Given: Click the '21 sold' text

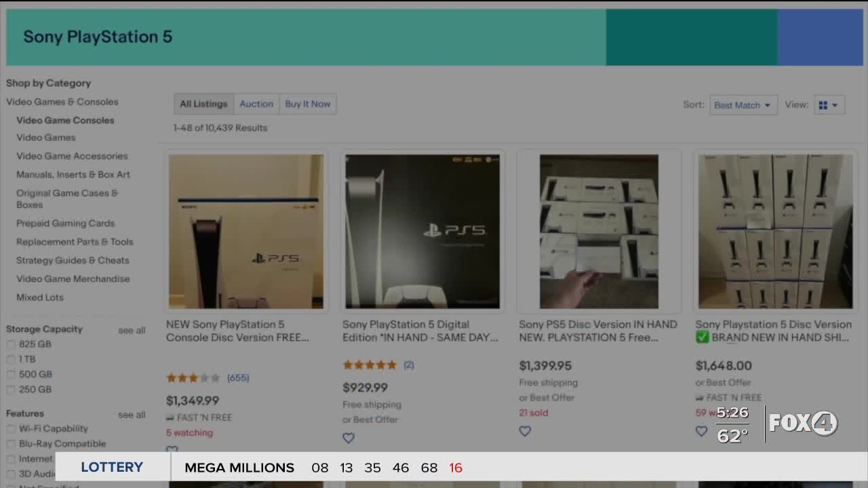Looking at the screenshot, I should pos(533,413).
